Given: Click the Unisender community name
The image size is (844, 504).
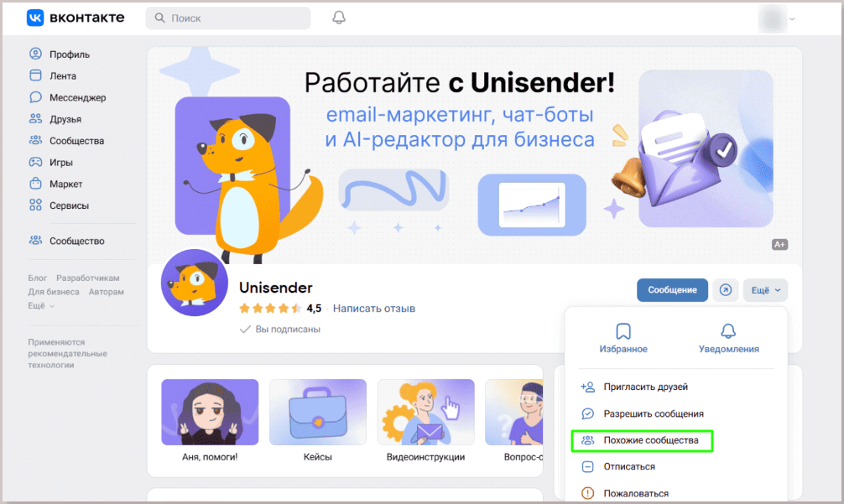Looking at the screenshot, I should click(275, 288).
